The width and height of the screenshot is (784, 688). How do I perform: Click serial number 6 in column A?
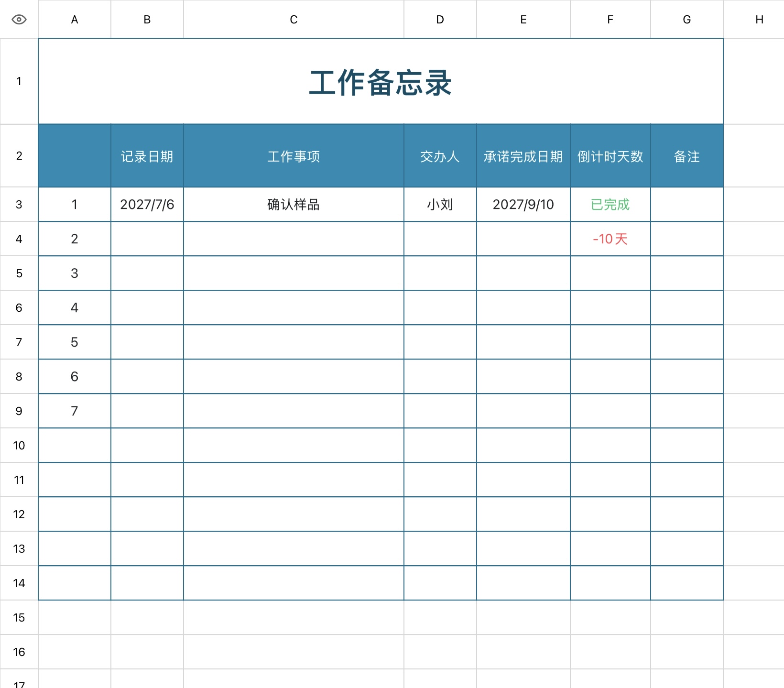(x=75, y=376)
